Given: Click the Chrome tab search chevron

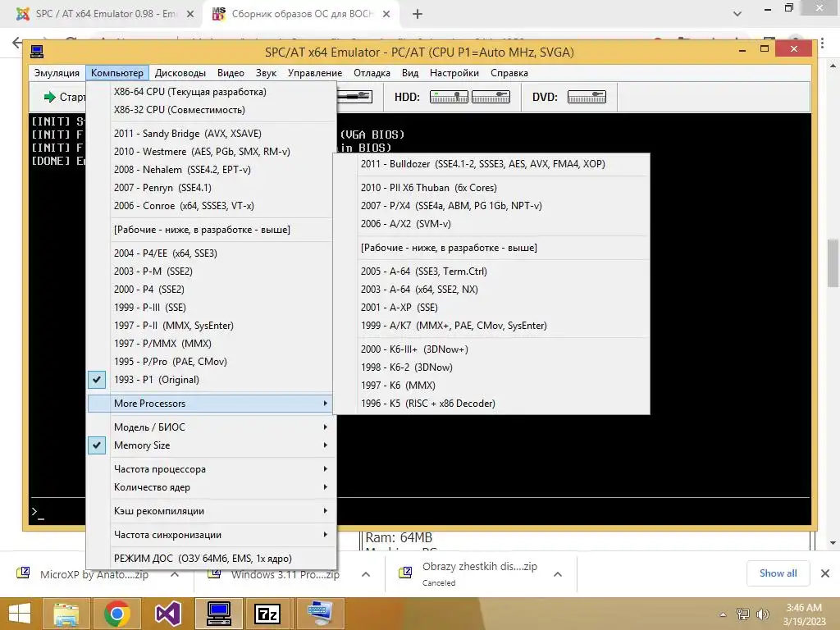Looking at the screenshot, I should [x=737, y=14].
